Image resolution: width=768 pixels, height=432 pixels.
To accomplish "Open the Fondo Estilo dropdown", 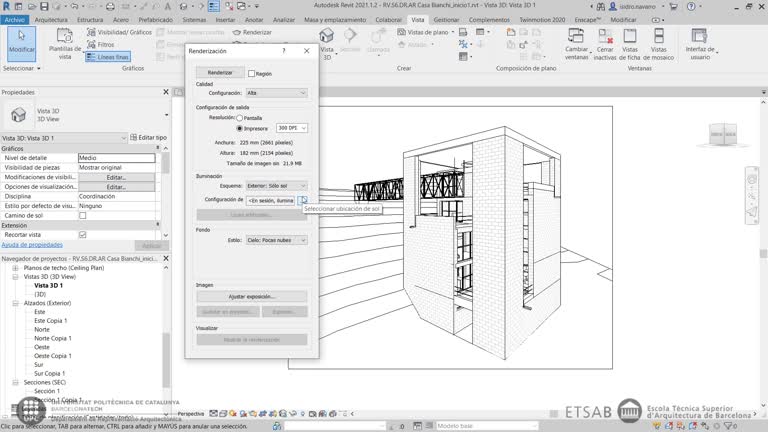I will pos(276,240).
